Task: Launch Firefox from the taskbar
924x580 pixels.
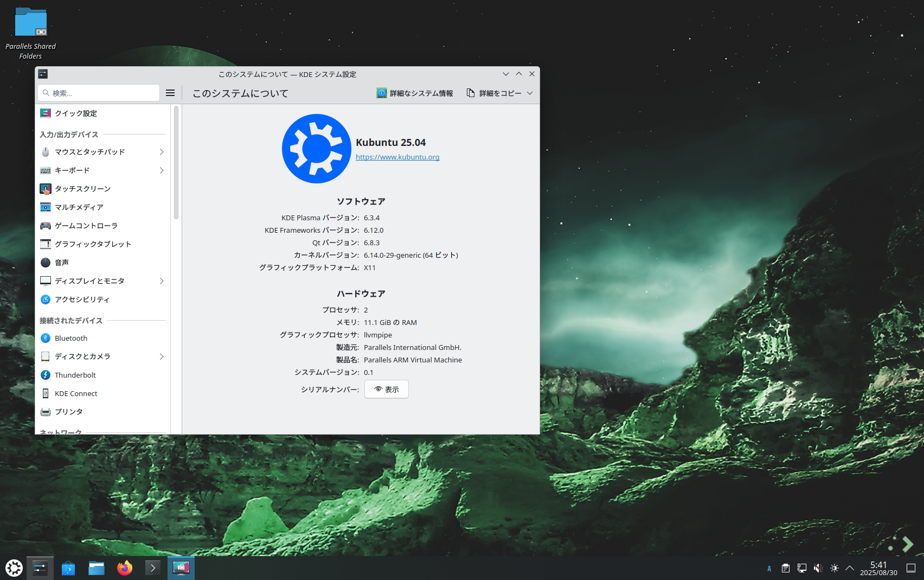Action: coord(125,568)
